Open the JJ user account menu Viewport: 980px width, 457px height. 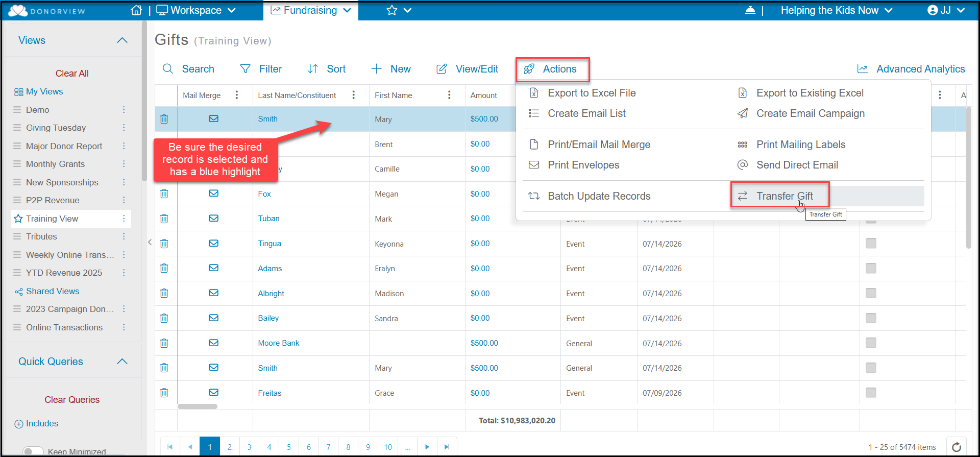tap(946, 10)
